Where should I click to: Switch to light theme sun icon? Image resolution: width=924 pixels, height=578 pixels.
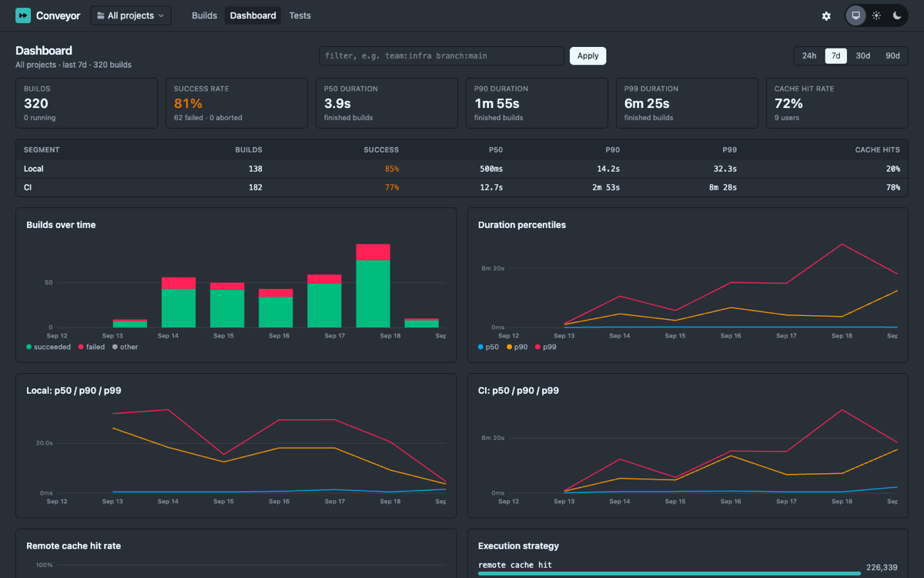coord(876,15)
